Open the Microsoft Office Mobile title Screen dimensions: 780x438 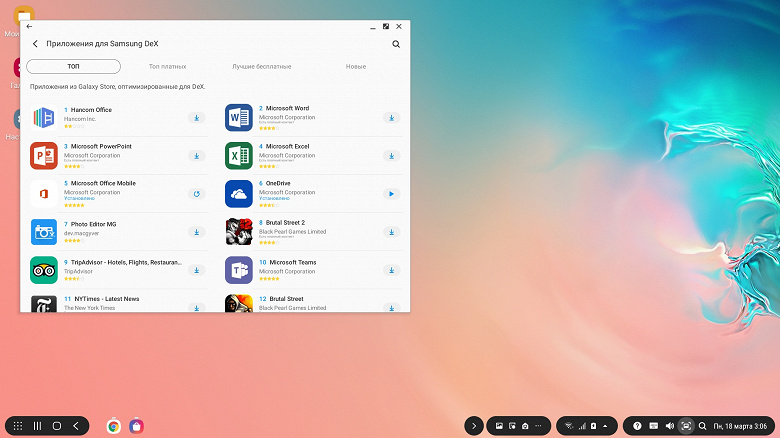pos(103,183)
